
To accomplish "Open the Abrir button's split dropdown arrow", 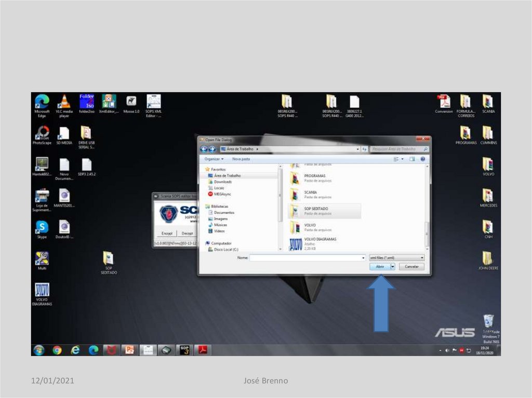I will pyautogui.click(x=393, y=267).
